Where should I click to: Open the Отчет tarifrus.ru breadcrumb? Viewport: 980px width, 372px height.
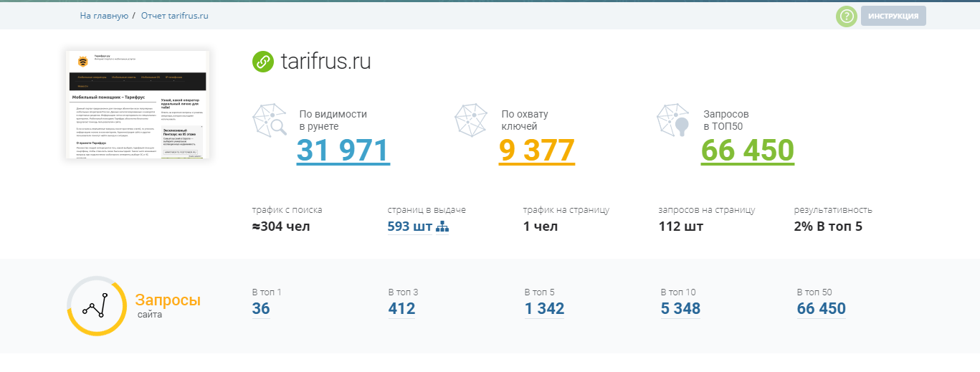[x=175, y=16]
